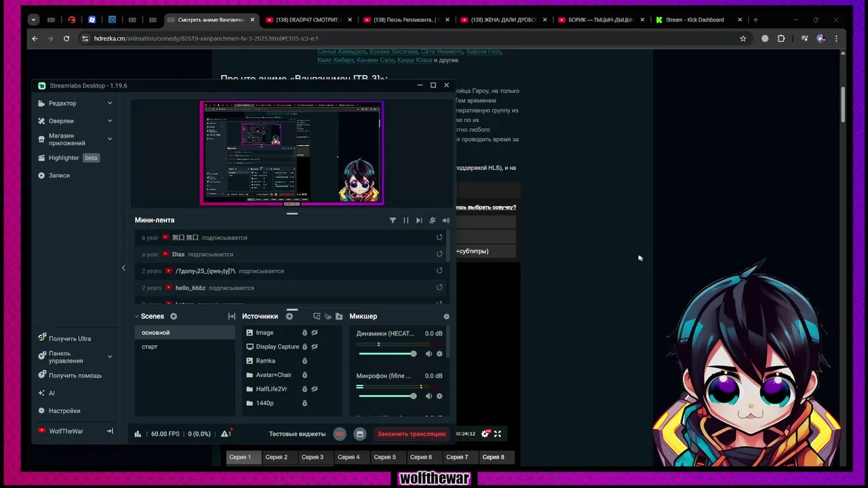Open settings gear for Микрофон source
868x488 pixels.
[439, 396]
